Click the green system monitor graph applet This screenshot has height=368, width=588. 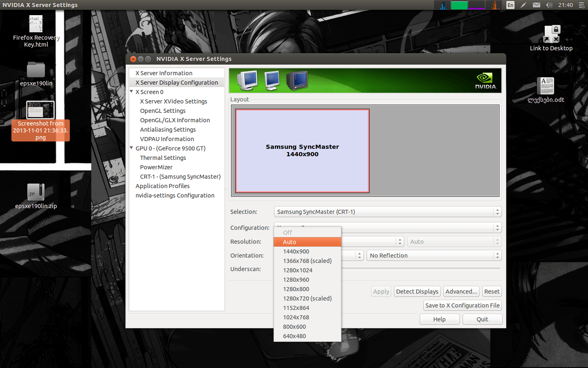(x=459, y=5)
